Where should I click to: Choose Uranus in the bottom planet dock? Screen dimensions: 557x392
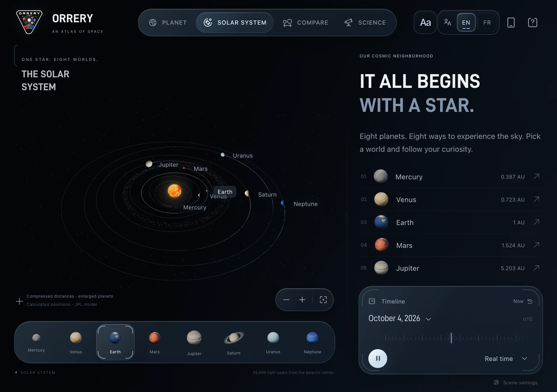[273, 342]
